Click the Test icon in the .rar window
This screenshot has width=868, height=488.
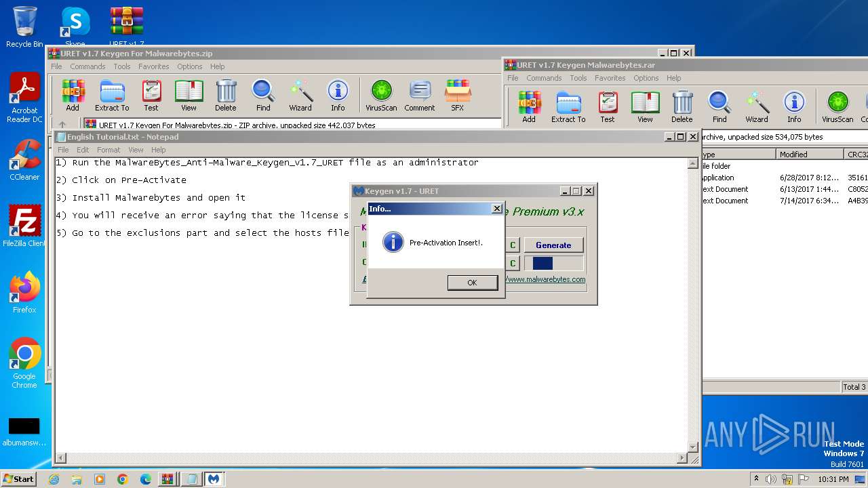click(x=608, y=107)
